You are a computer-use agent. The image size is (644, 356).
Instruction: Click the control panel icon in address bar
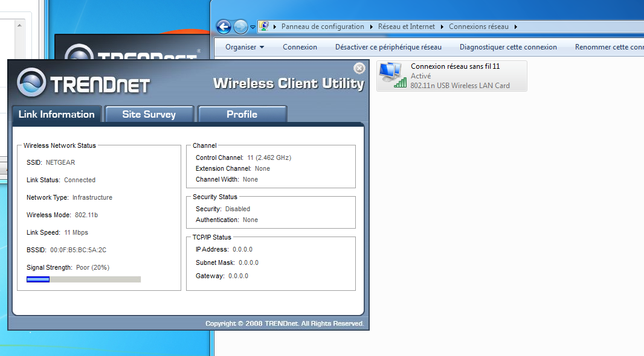263,27
